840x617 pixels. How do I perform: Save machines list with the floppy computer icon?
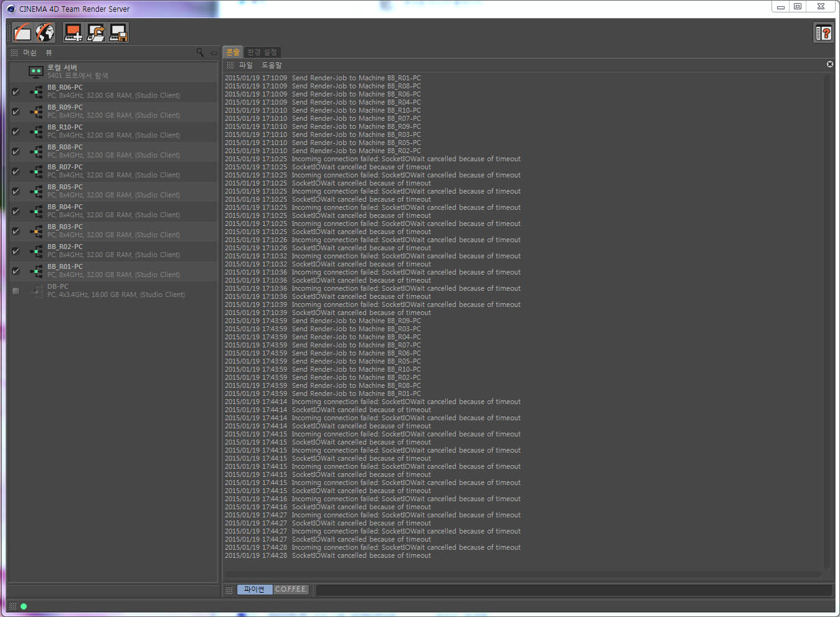118,32
